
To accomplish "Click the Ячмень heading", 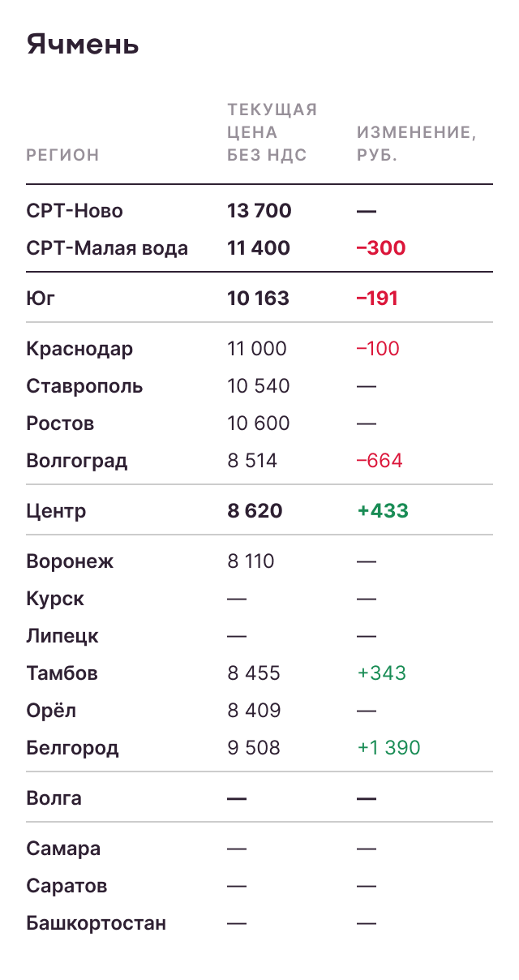I will click(83, 45).
